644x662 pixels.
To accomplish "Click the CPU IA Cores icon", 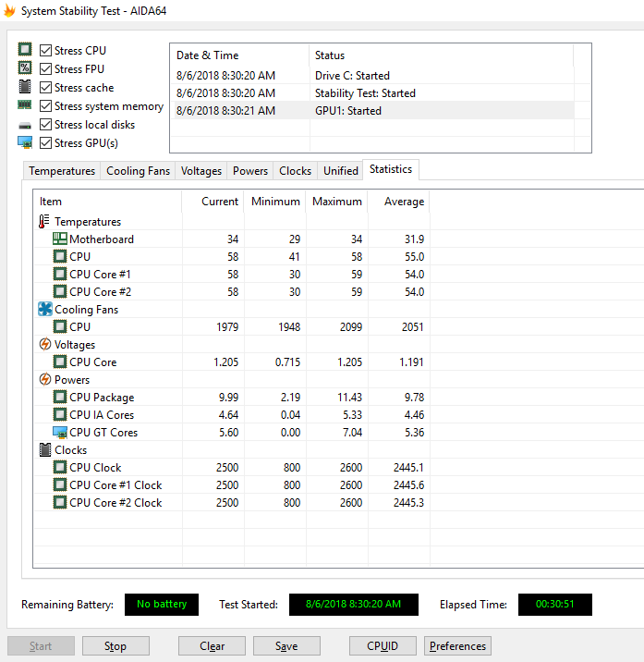I will [59, 414].
